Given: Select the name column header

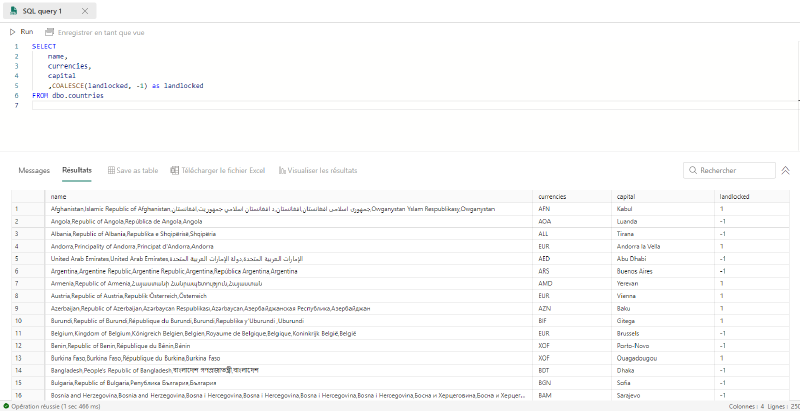Looking at the screenshot, I should (x=290, y=196).
